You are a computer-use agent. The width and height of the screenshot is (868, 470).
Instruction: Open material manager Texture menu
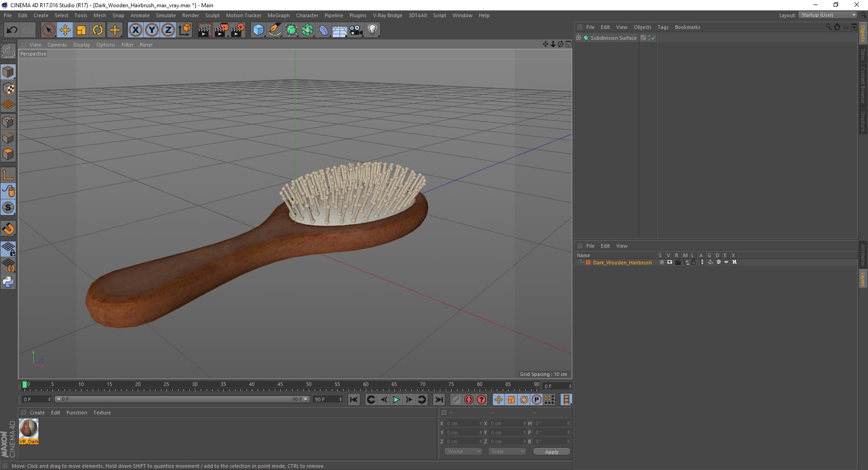point(102,413)
